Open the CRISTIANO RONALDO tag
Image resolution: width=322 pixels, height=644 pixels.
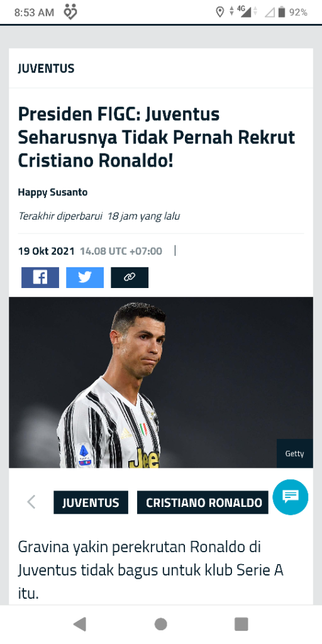204,502
